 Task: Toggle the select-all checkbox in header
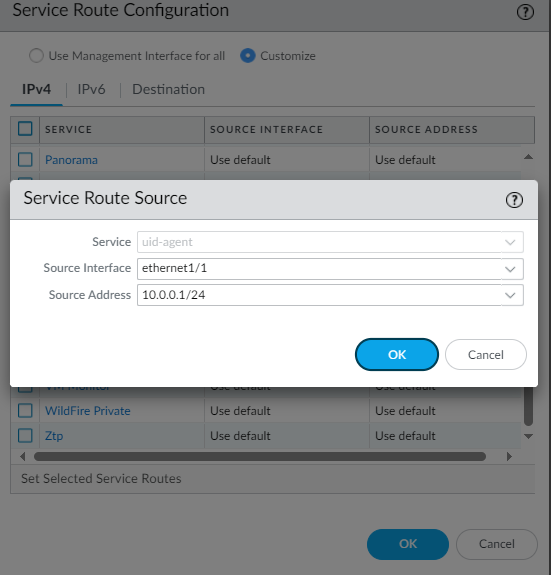(25, 129)
